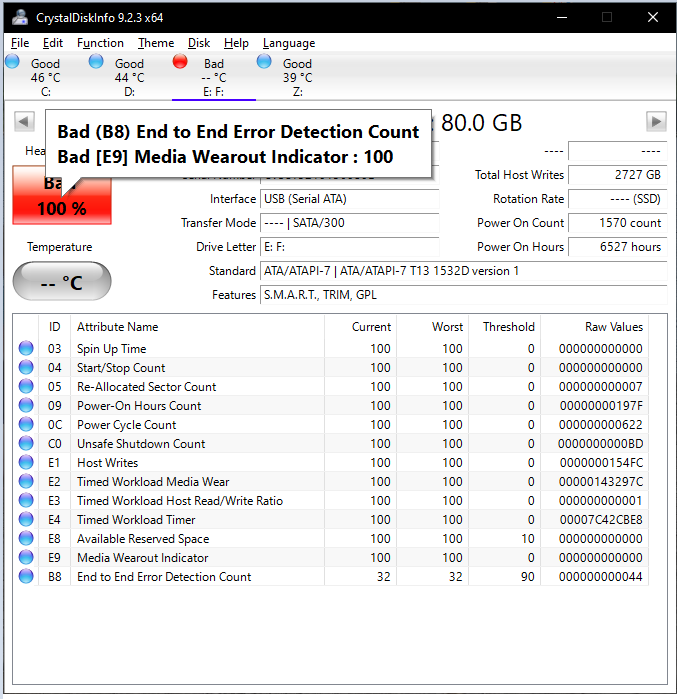Viewport: 677px width, 699px height.
Task: Click status orb of Power-On Hours Count row
Action: tap(26, 405)
